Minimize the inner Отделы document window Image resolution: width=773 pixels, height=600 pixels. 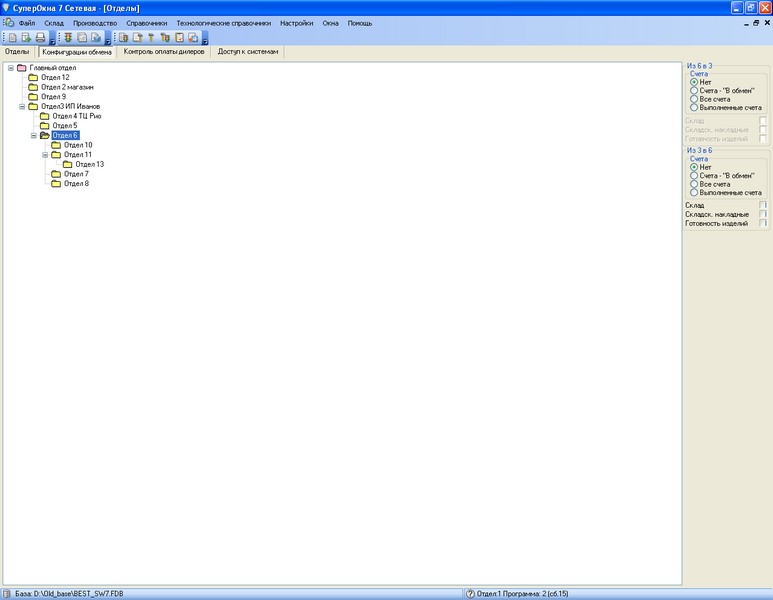pos(746,23)
